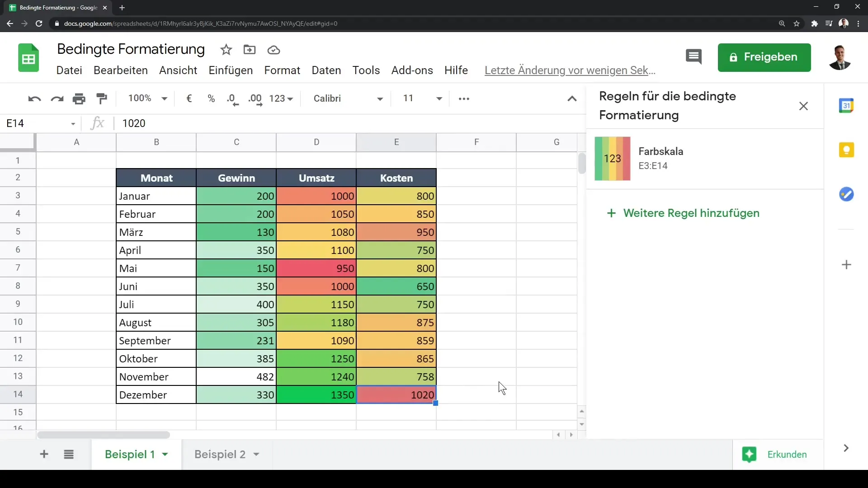Bookmark the page with star icon

pos(797,23)
